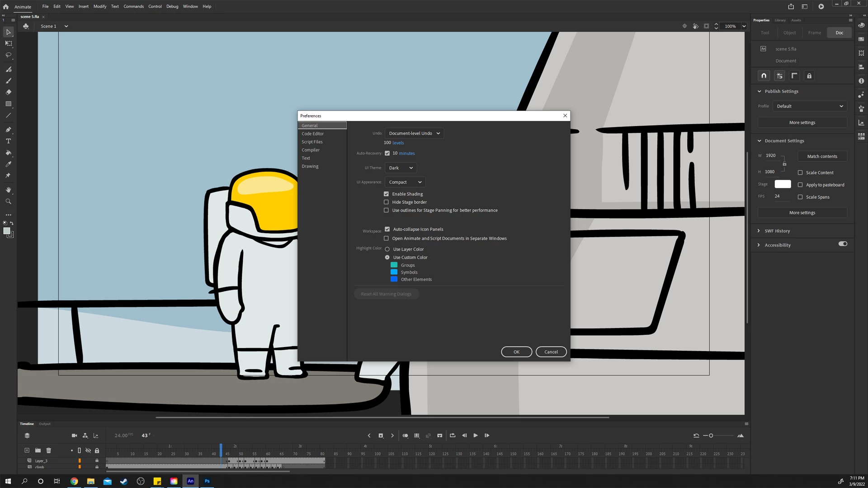This screenshot has width=868, height=488.
Task: Select the Paint Bucket tool
Action: [8, 153]
